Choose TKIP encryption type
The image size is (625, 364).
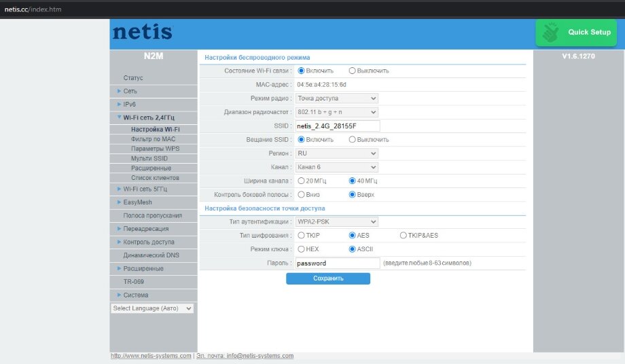pos(302,236)
